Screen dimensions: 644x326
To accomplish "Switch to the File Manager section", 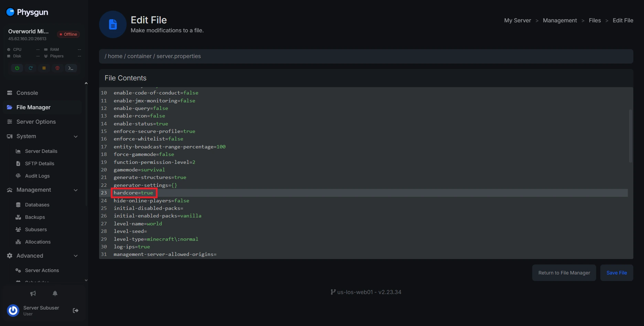I will click(x=33, y=107).
